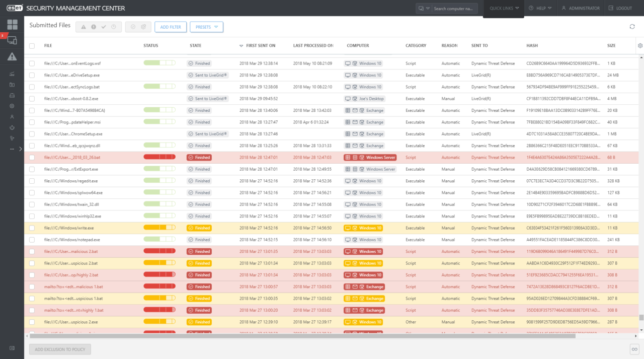
Task: Toggle the select-all checkbox in table header
Action: (x=32, y=46)
